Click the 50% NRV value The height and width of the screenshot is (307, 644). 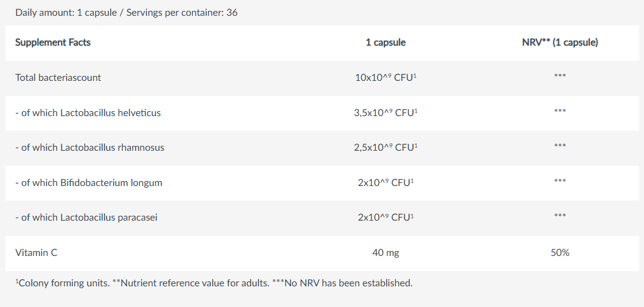(560, 252)
